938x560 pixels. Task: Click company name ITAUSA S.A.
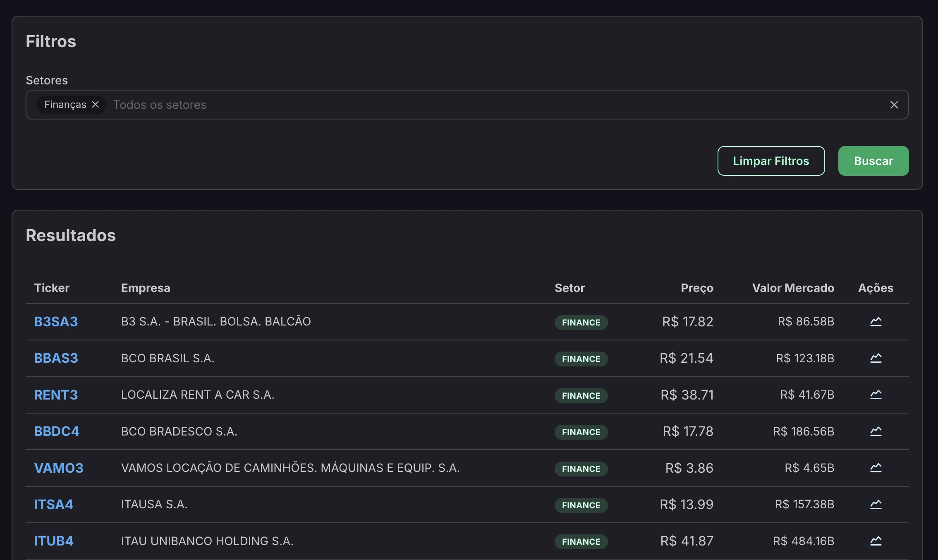click(154, 504)
